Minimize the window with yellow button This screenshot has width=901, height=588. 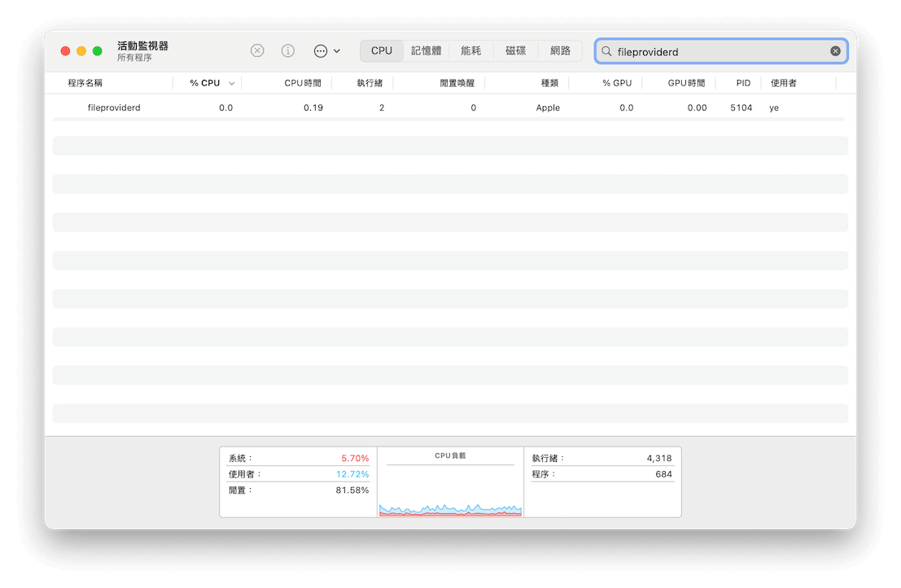81,51
